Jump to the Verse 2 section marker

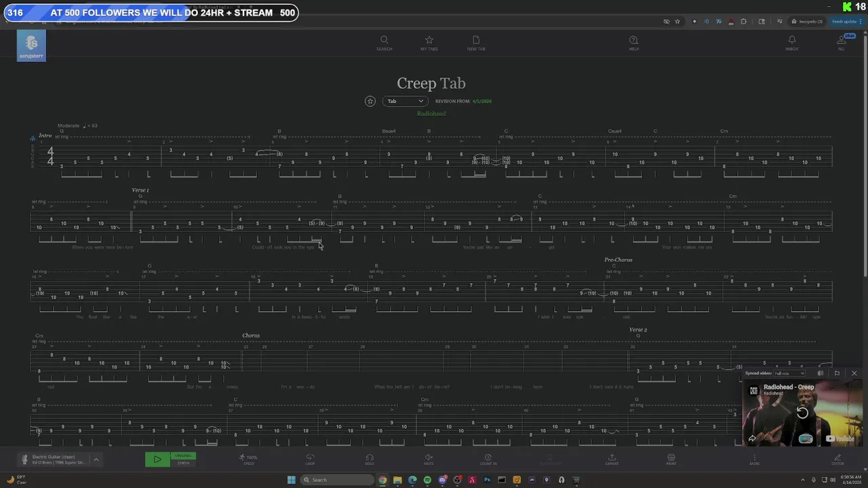638,329
